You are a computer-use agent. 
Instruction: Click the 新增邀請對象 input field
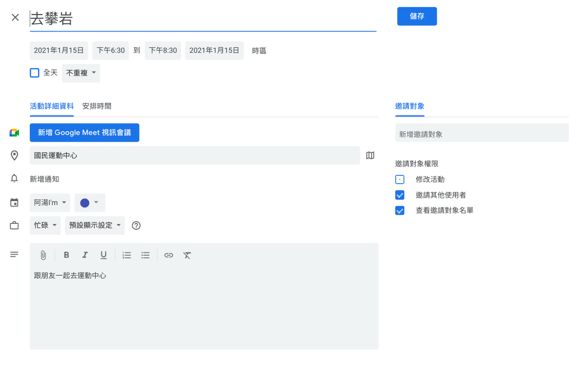pyautogui.click(x=482, y=134)
